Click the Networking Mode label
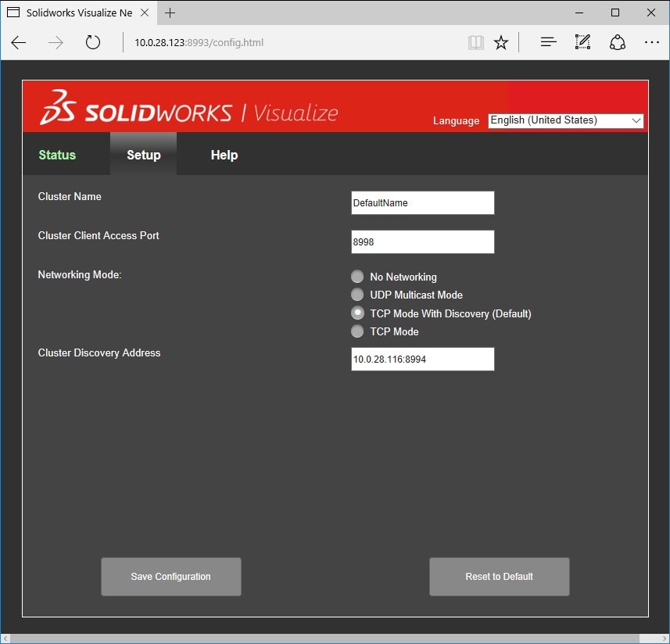Screen dimensions: 670x644 (80, 274)
